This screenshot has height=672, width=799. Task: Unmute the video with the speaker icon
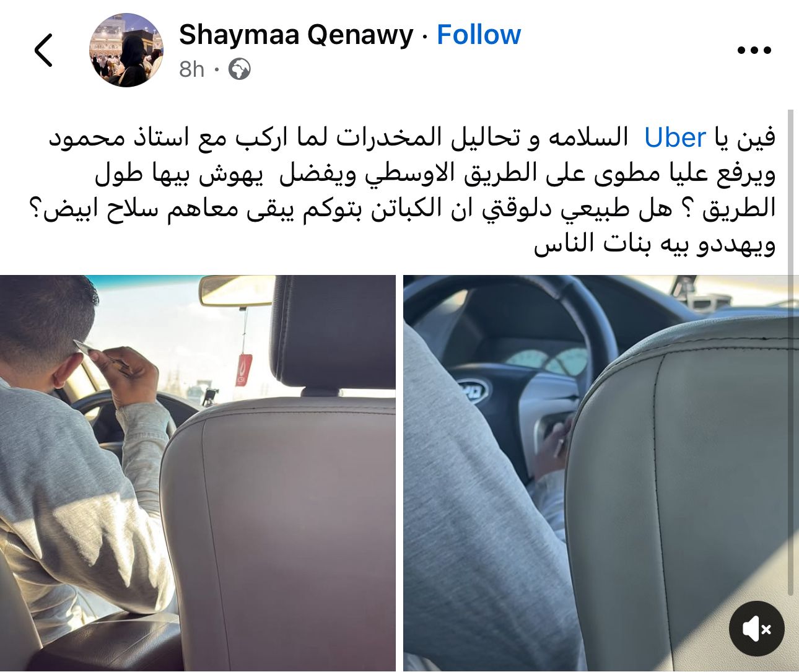(x=756, y=629)
